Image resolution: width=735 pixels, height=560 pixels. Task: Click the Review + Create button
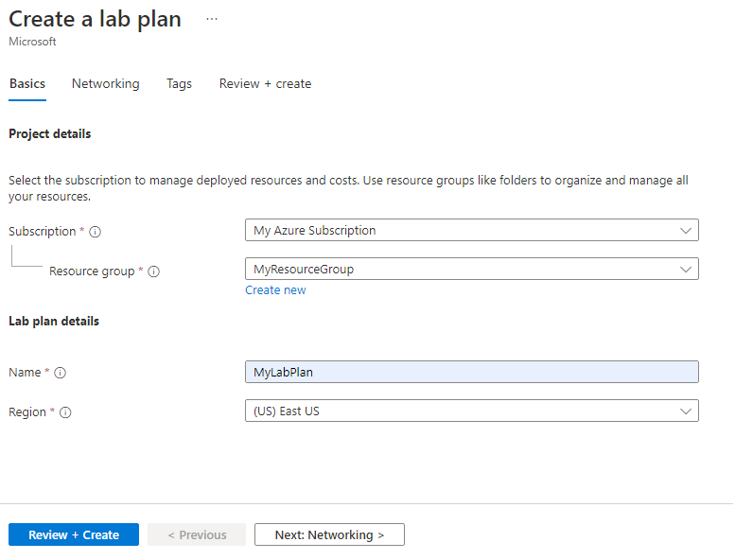(x=74, y=534)
